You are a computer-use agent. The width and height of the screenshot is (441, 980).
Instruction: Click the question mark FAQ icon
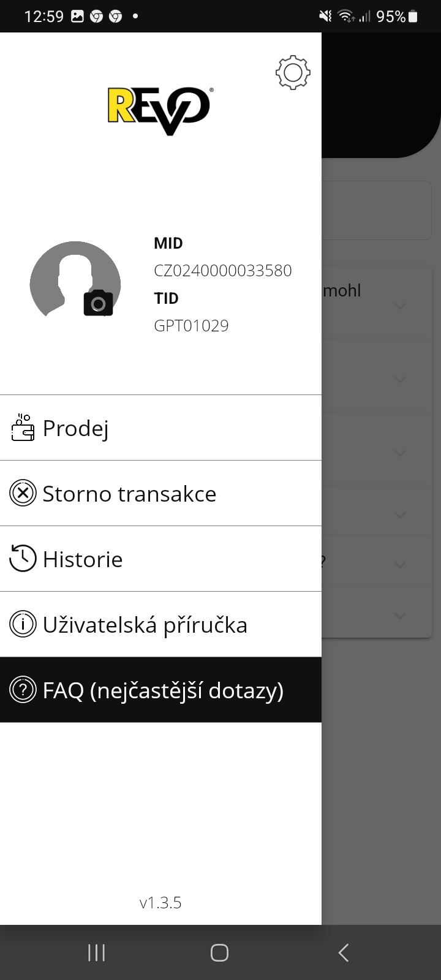23,690
